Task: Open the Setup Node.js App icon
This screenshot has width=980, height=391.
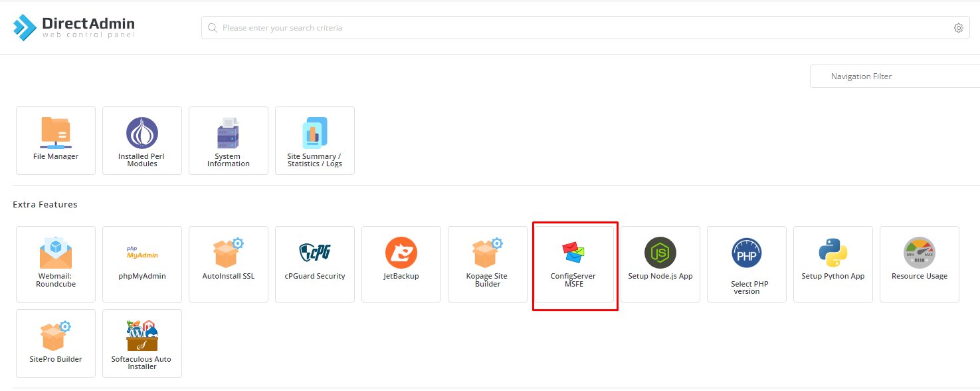Action: pyautogui.click(x=660, y=253)
